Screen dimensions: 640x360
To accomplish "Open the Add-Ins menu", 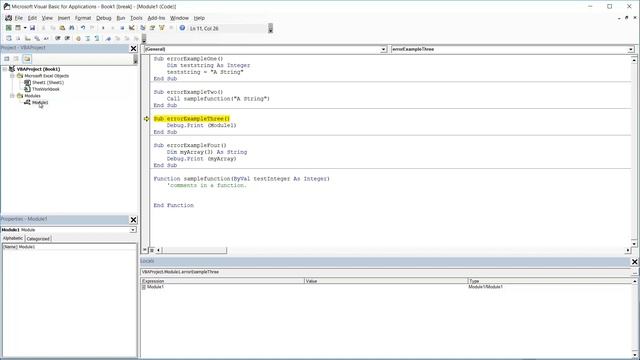I will pyautogui.click(x=156, y=18).
